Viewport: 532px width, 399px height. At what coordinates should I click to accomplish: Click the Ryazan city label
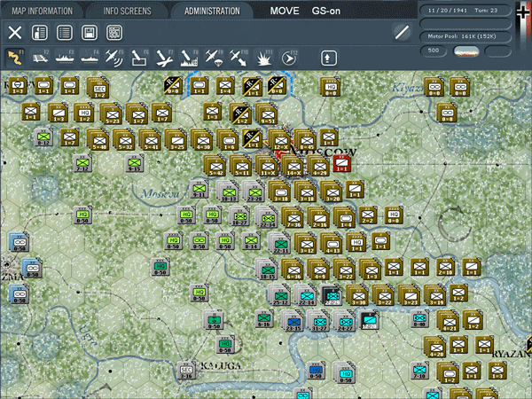(512, 355)
